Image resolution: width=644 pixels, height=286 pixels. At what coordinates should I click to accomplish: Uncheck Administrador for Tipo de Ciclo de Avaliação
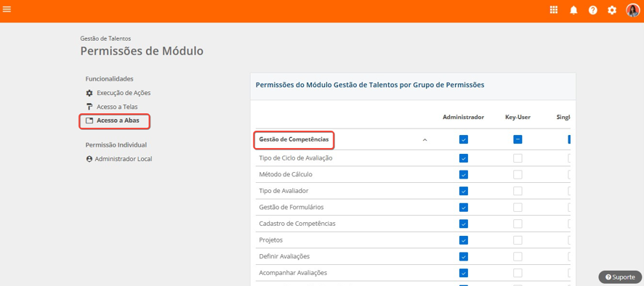coord(463,158)
